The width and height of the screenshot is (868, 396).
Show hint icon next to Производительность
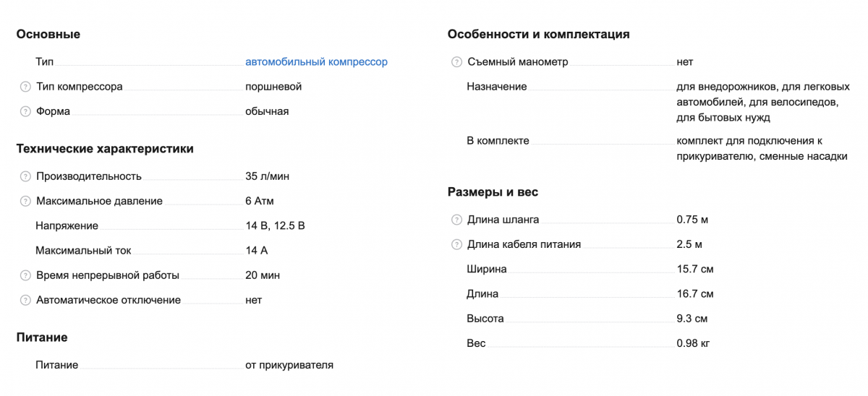(x=25, y=176)
